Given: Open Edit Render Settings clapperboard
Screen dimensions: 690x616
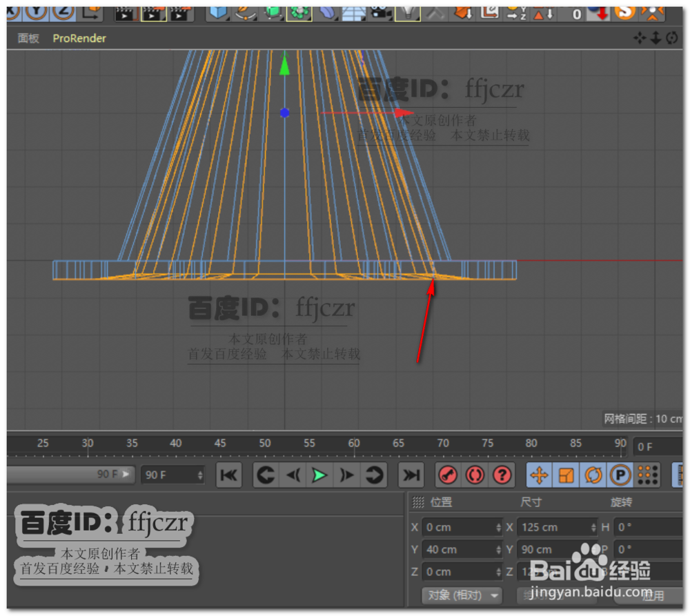Looking at the screenshot, I should click(x=181, y=13).
